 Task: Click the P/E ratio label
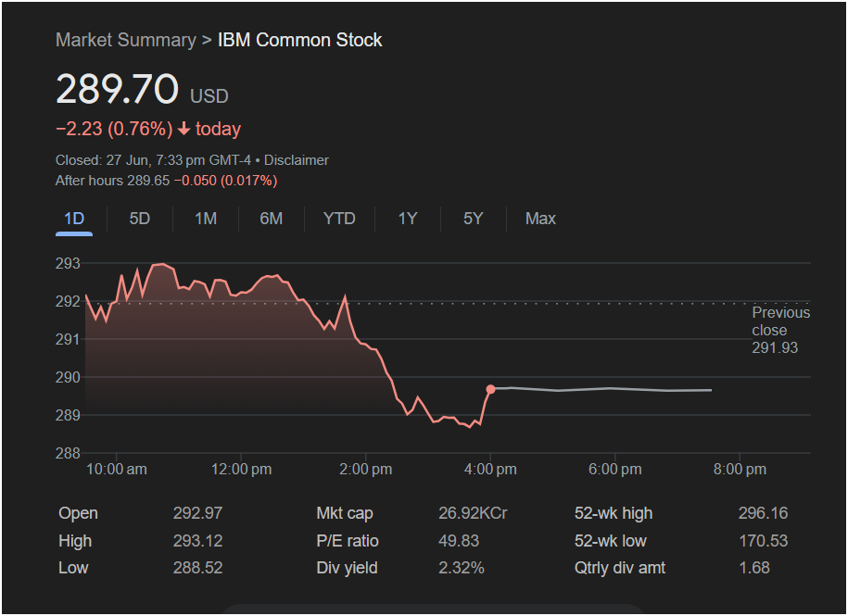pos(348,541)
